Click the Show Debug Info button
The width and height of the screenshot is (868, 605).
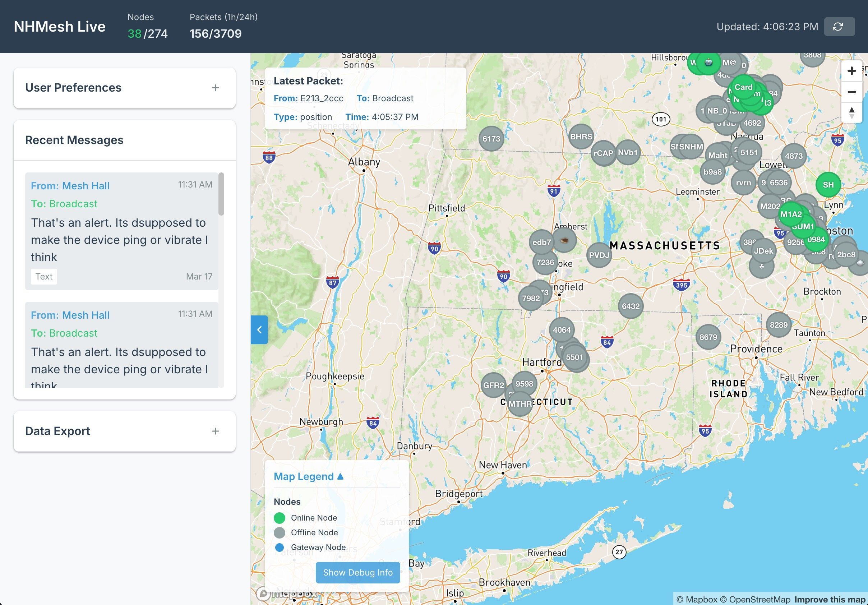click(357, 572)
